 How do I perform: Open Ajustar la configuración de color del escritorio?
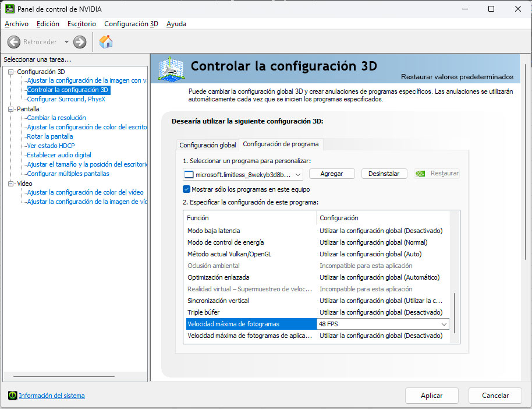coord(87,127)
